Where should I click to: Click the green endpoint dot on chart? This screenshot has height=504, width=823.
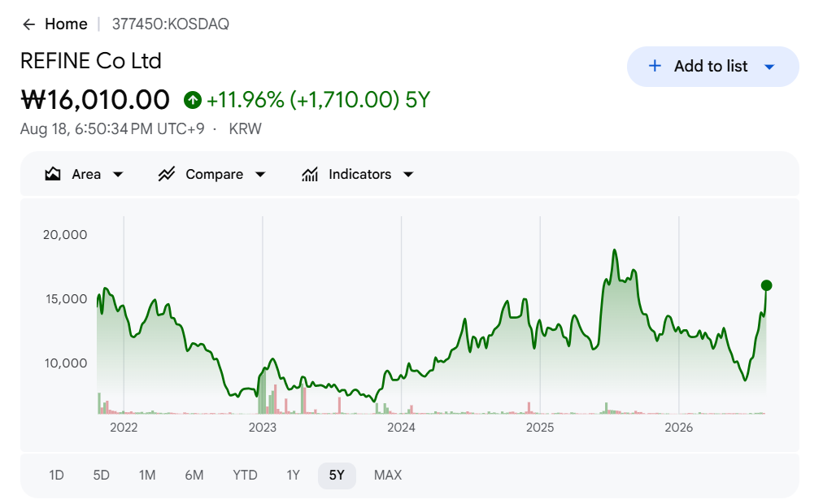(x=766, y=285)
